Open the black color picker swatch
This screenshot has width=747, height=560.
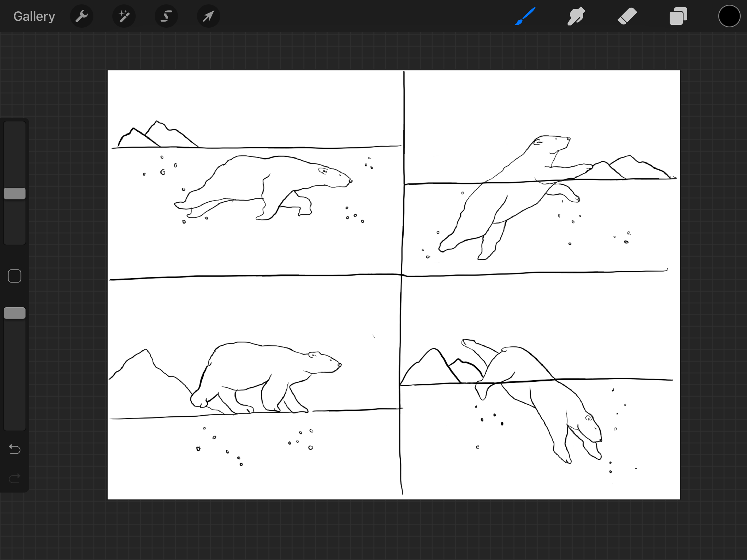729,16
